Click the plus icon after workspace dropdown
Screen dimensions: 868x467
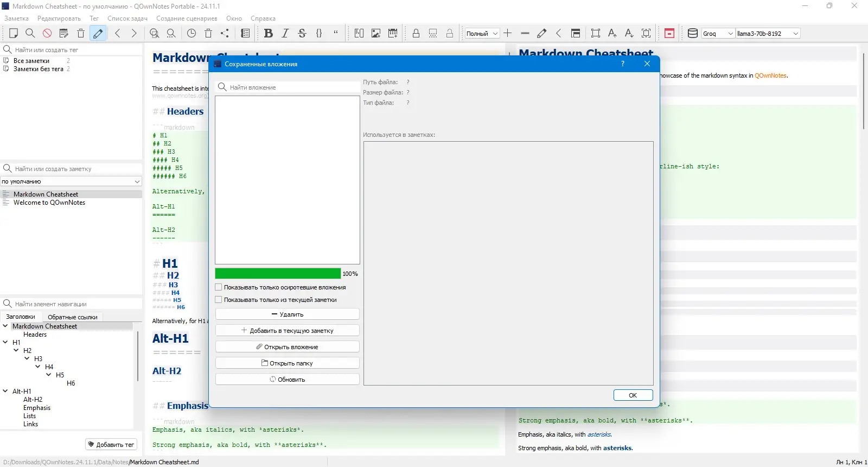pyautogui.click(x=508, y=33)
